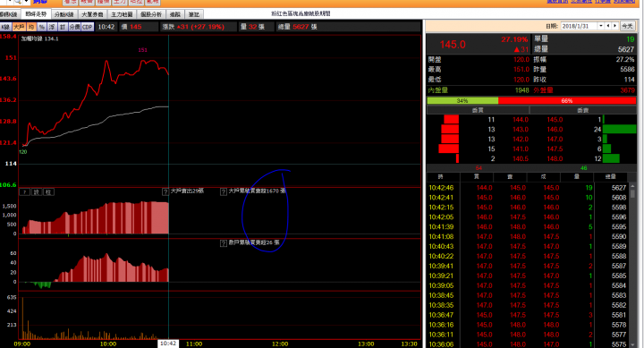Switch to the 分點K線 tab
Image resolution: width=644 pixels, height=348 pixels.
[x=64, y=14]
